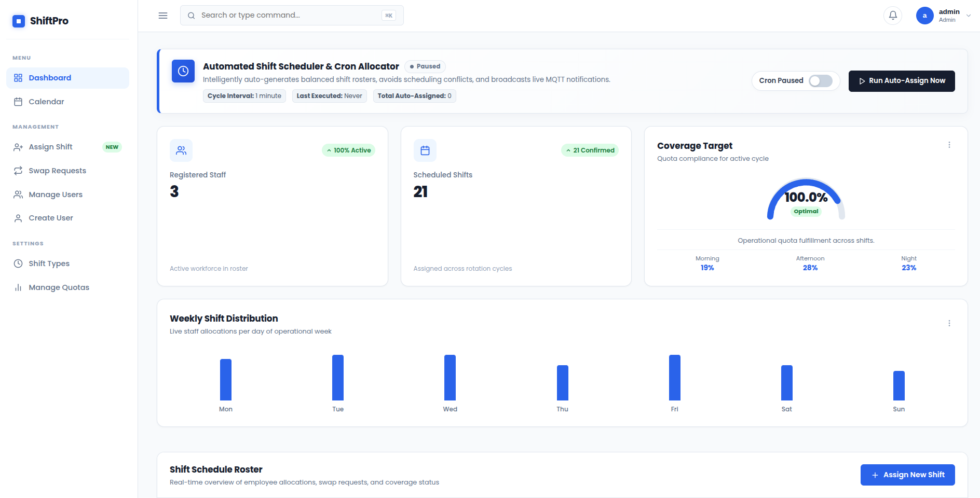980x498 pixels.
Task: Click the 100.0% coverage gauge
Action: pyautogui.click(x=806, y=199)
